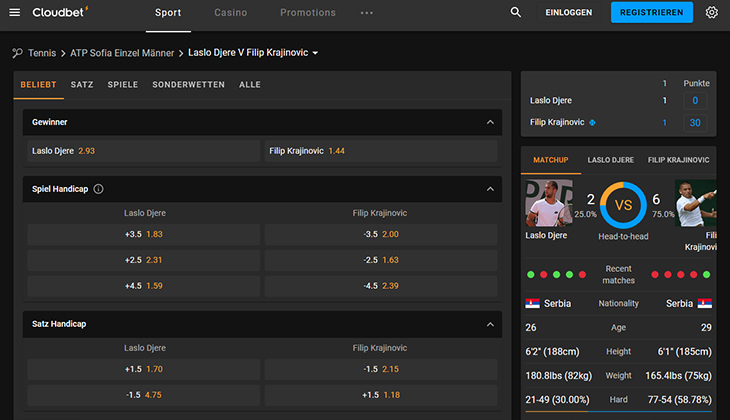This screenshot has width=730, height=420.
Task: Click the serving indicator next to Filip Krajinovic
Action: (x=592, y=122)
